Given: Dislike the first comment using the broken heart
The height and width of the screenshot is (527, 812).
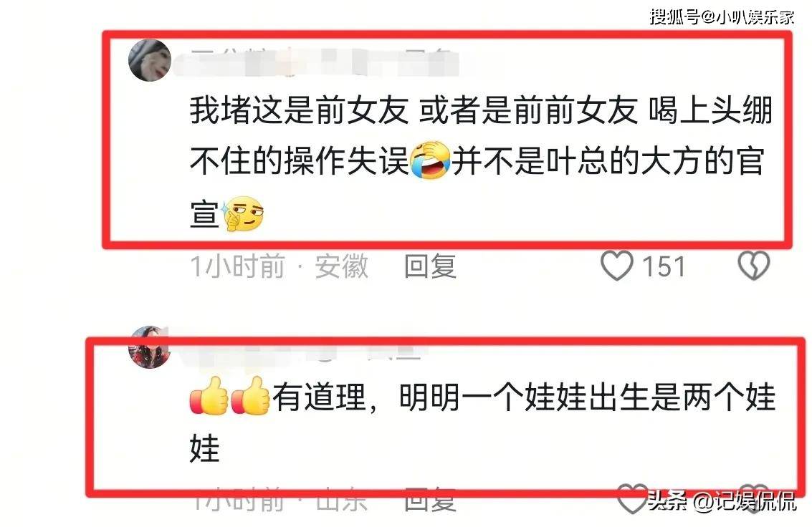Looking at the screenshot, I should (753, 266).
